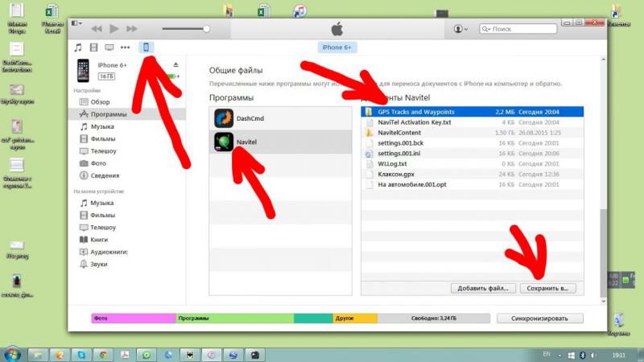The image size is (644, 362).
Task: Click Сохранить в... button
Action: coord(547,289)
